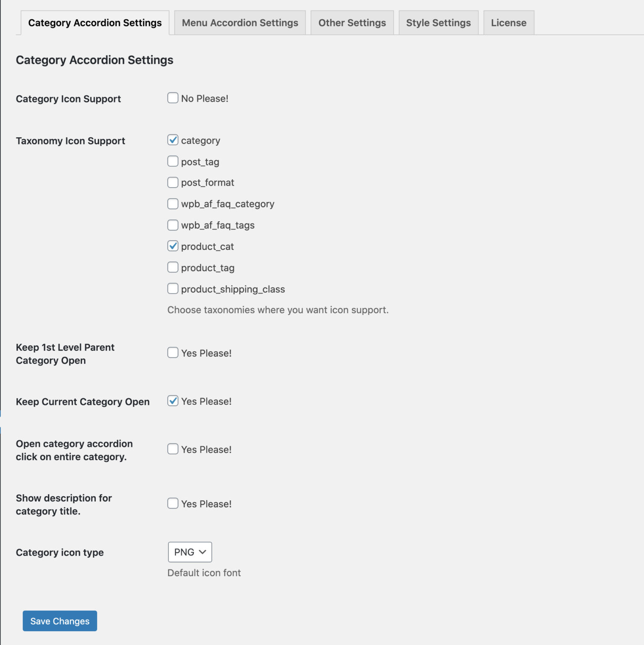Check the wpb_af_faq_tags checkbox
The image size is (644, 645).
pos(173,225)
